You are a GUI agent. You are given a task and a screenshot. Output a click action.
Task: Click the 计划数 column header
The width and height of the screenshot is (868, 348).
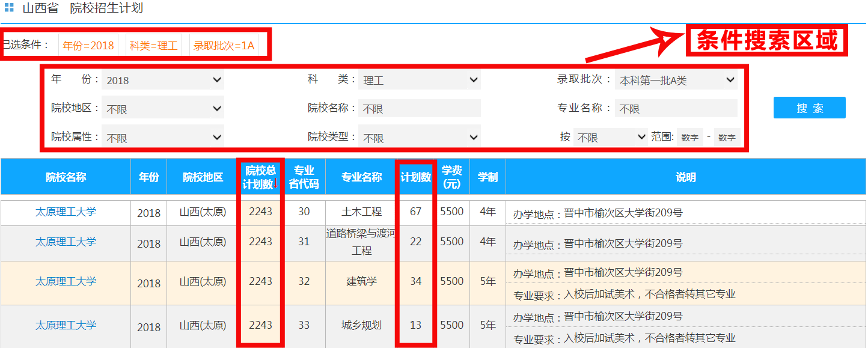point(416,177)
